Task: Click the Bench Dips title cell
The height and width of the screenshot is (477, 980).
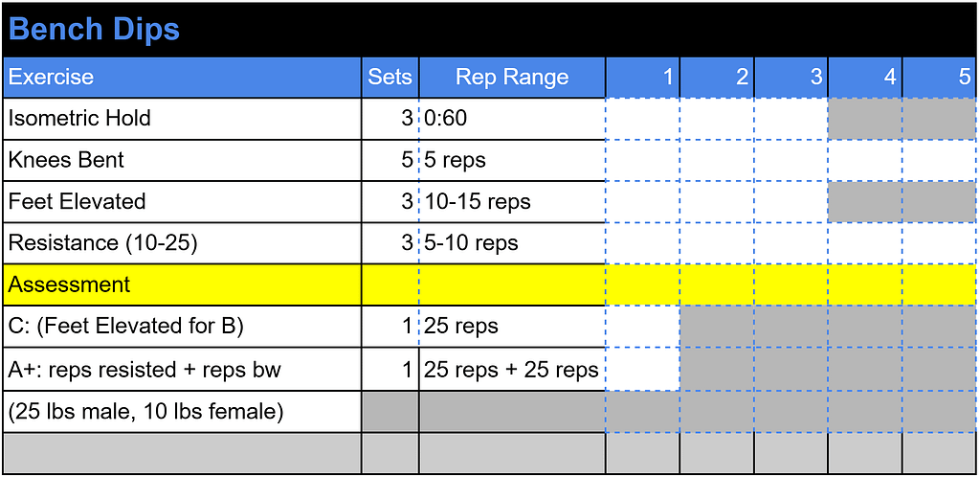Action: point(94,30)
